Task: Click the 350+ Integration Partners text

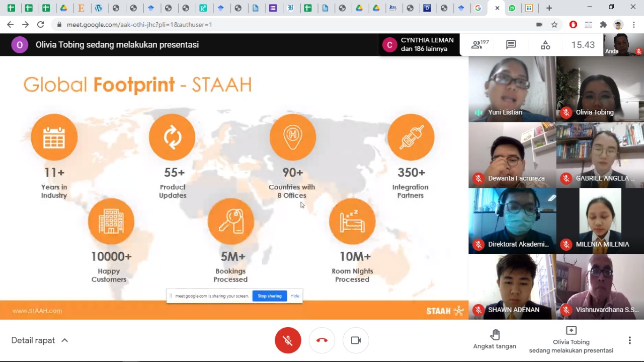Action: 411,182
